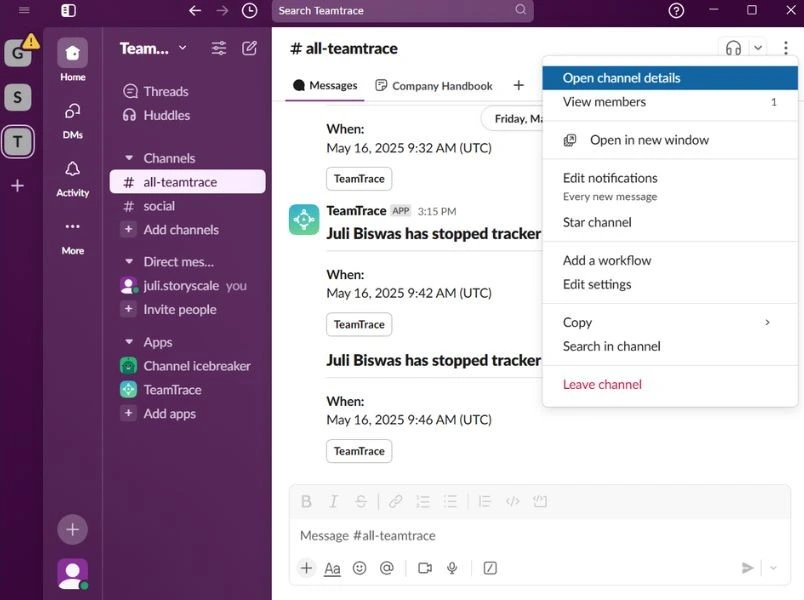
Task: Switch to the G workspace
Action: (18, 52)
